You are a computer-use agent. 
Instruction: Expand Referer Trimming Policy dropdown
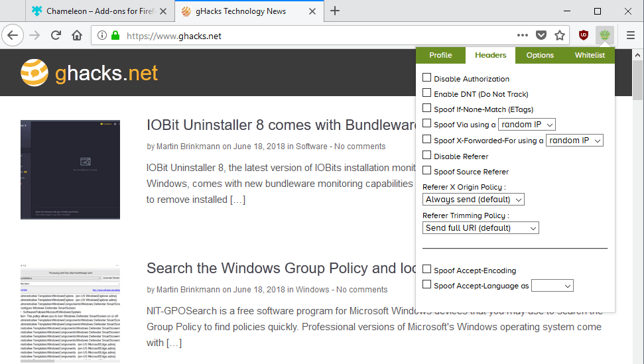(481, 228)
